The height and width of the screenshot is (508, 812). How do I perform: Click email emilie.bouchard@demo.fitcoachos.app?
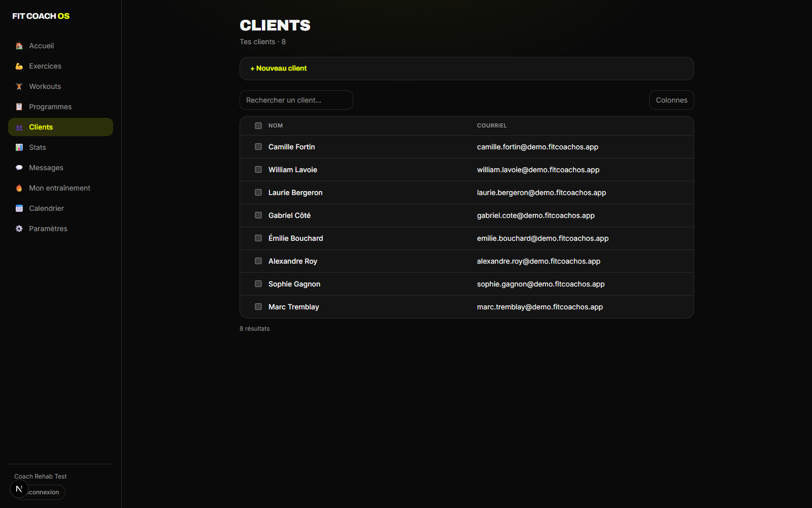coord(543,238)
